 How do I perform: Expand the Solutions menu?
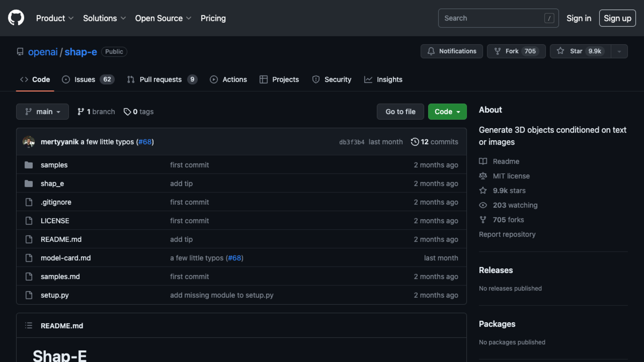(x=104, y=18)
